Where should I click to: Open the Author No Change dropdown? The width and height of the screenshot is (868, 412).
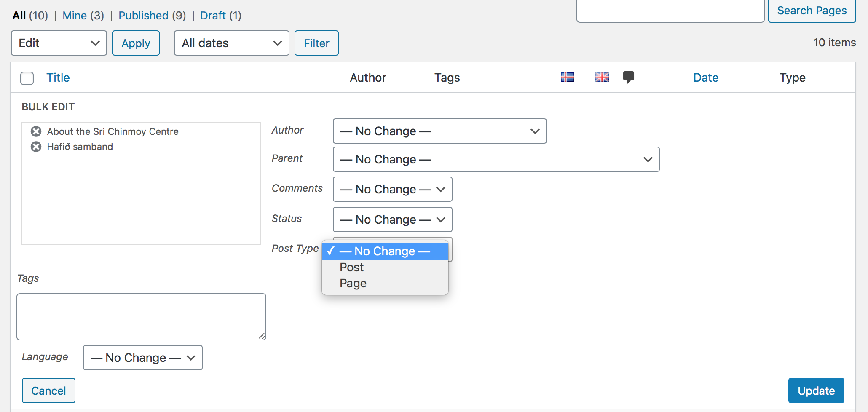click(x=440, y=131)
